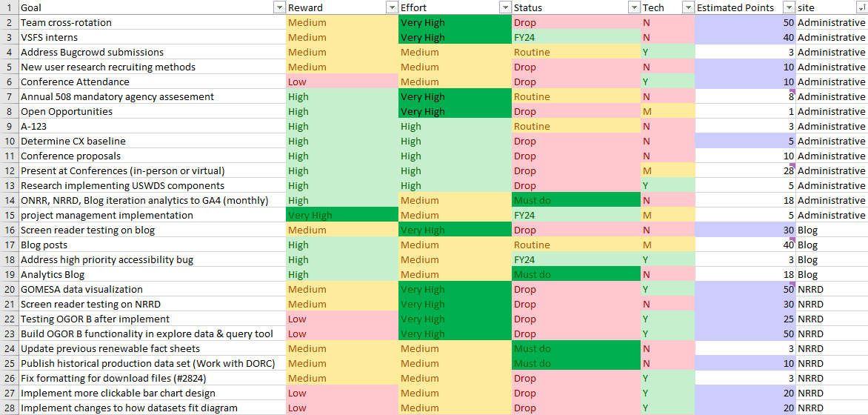Select row header 14
This screenshot has width=868, height=415.
click(x=7, y=200)
